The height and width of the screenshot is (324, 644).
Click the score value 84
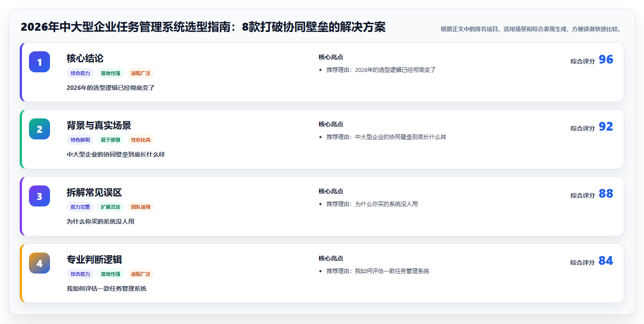[606, 261]
